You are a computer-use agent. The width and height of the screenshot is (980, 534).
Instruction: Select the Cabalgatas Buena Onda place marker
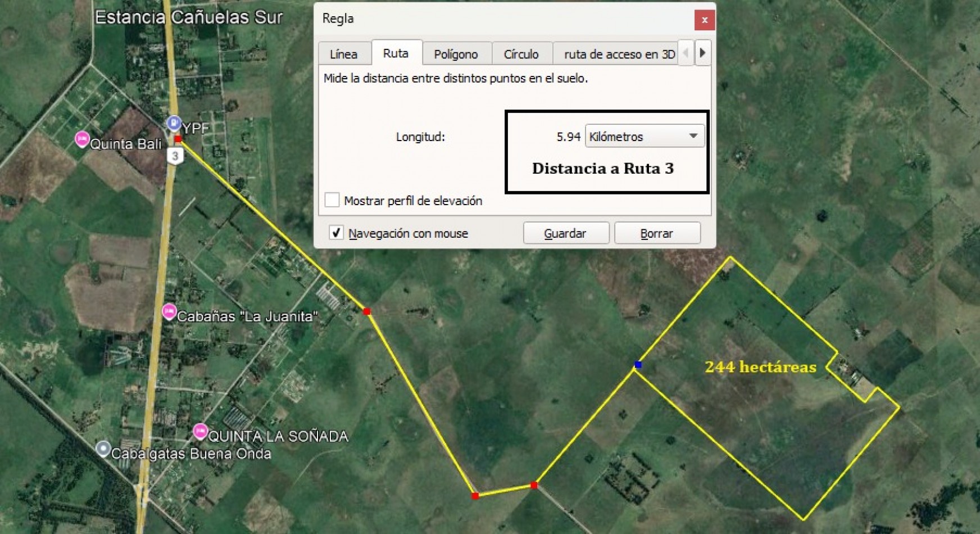click(102, 449)
